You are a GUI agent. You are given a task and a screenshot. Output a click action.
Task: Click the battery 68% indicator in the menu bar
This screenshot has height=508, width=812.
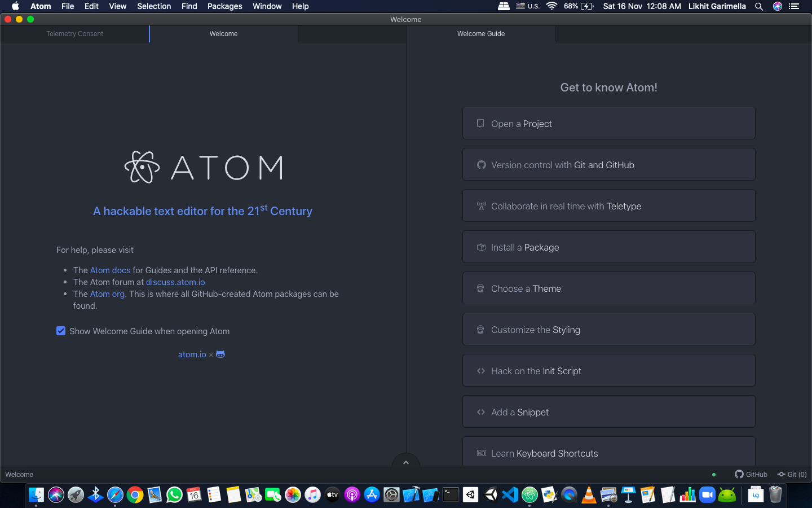pyautogui.click(x=579, y=6)
